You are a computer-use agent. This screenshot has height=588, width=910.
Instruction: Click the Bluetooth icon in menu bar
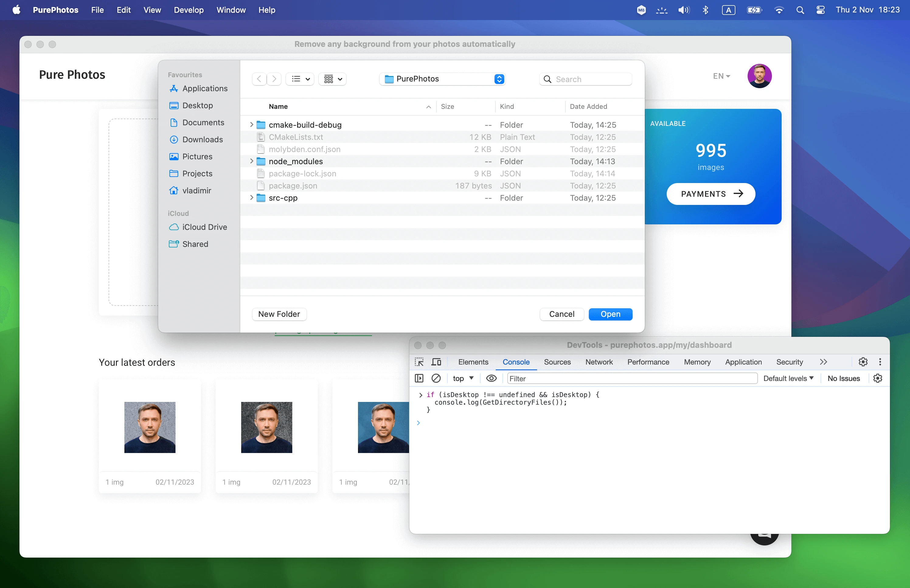[704, 9]
